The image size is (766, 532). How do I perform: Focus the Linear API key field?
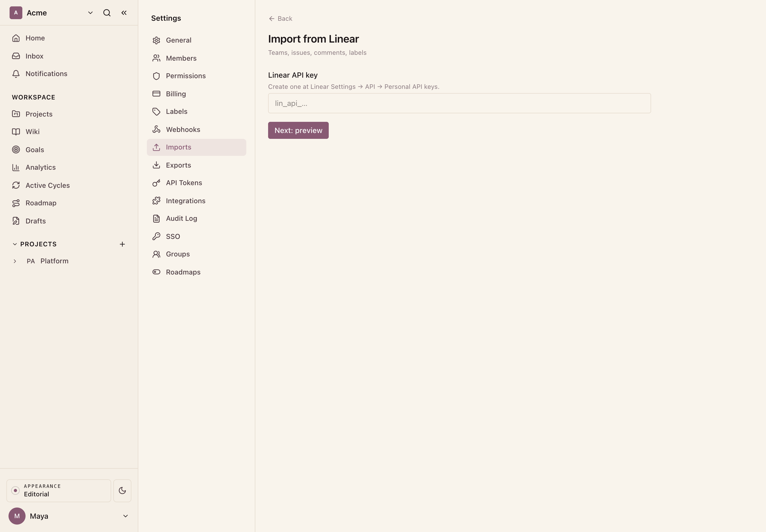click(x=459, y=103)
